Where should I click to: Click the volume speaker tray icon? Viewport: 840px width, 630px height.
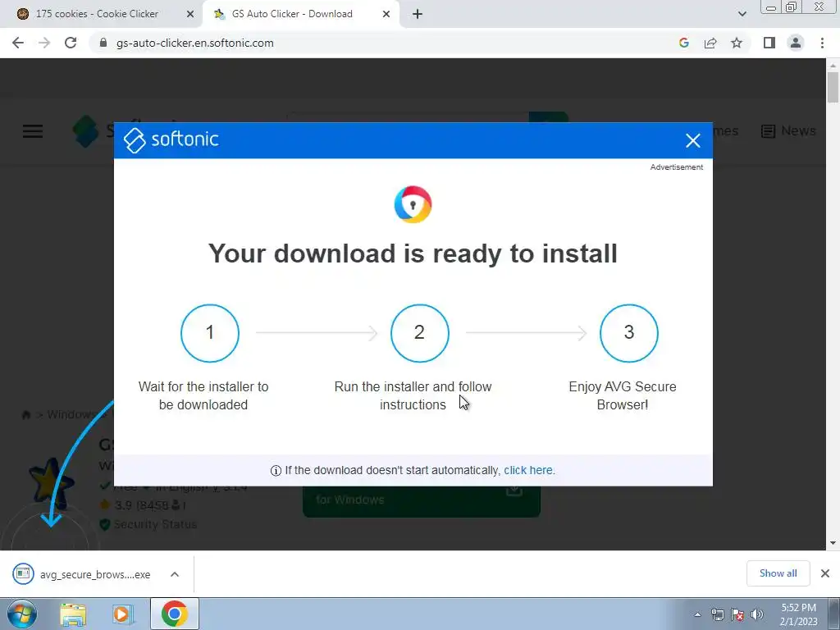(x=757, y=614)
